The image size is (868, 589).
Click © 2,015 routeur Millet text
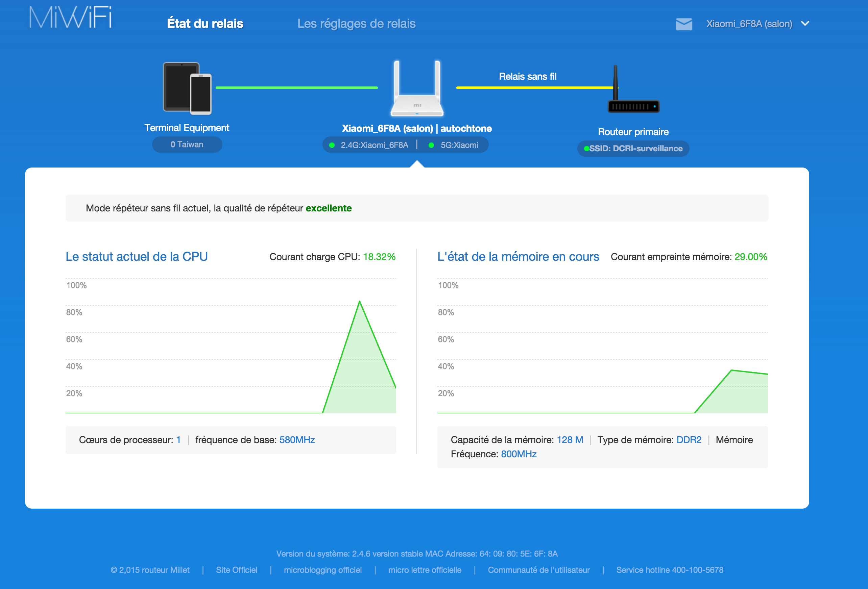[150, 570]
